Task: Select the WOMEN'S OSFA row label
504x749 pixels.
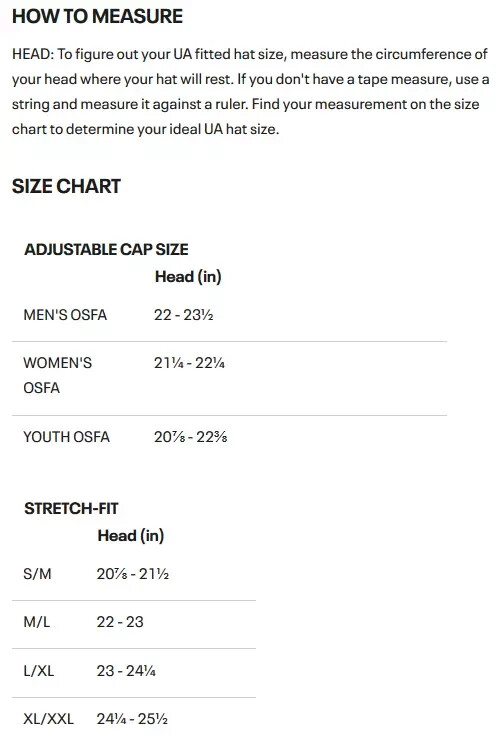Action: coord(57,375)
